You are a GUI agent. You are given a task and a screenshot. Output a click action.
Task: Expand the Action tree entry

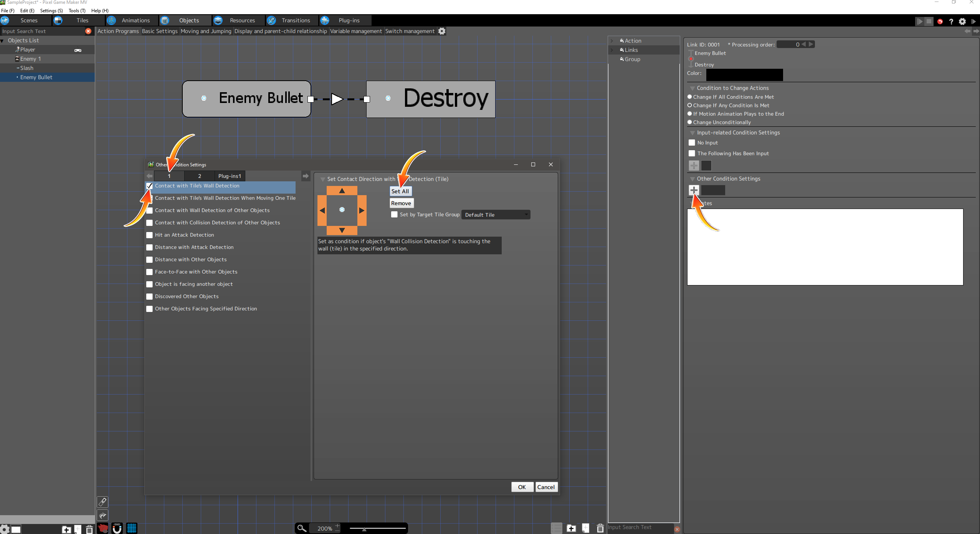(612, 41)
